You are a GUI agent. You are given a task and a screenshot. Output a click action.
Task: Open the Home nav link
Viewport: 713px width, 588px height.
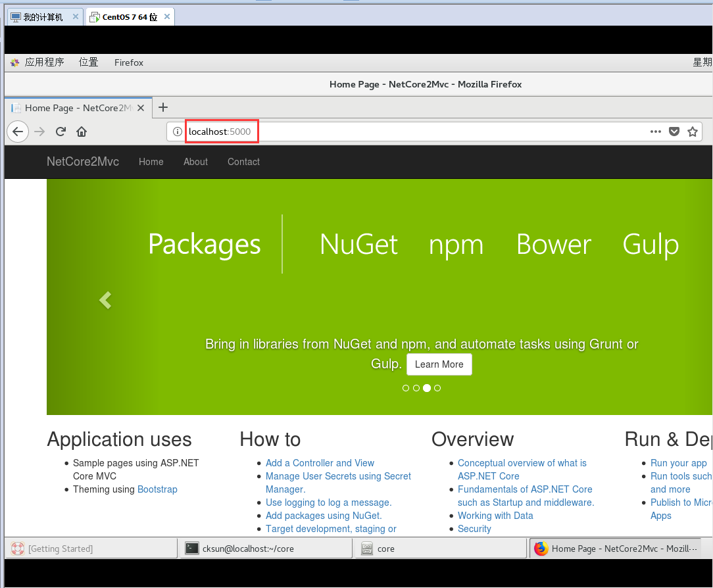(151, 162)
